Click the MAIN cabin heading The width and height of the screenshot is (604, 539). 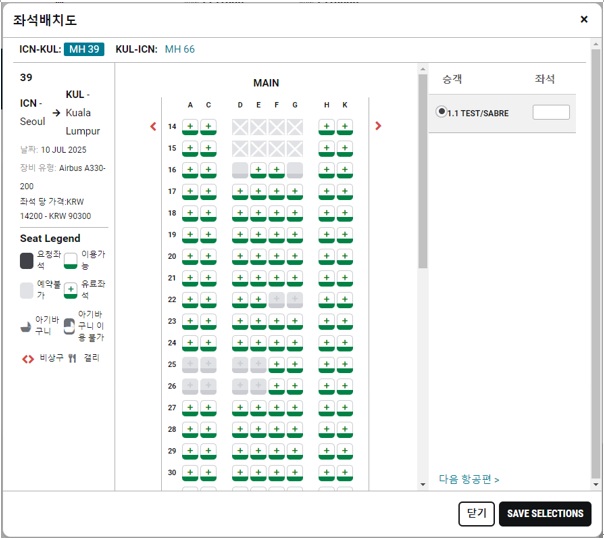266,83
